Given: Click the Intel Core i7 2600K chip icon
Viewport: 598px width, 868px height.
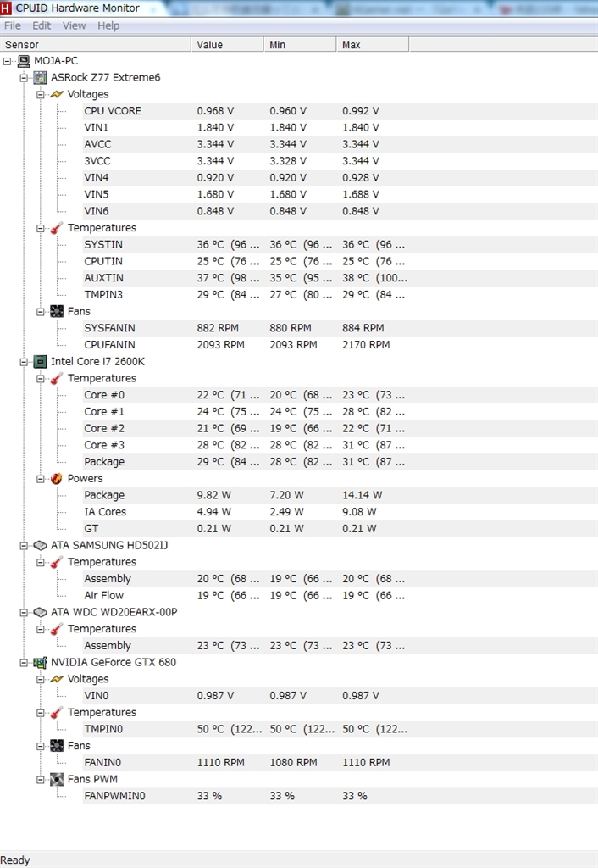Looking at the screenshot, I should (40, 362).
